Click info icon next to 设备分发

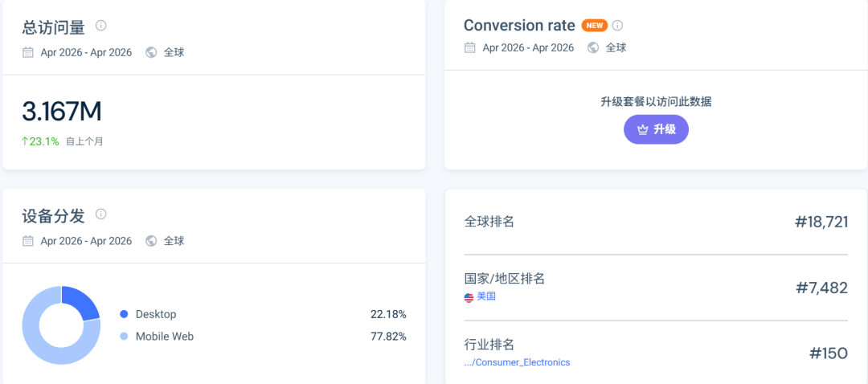point(100,214)
